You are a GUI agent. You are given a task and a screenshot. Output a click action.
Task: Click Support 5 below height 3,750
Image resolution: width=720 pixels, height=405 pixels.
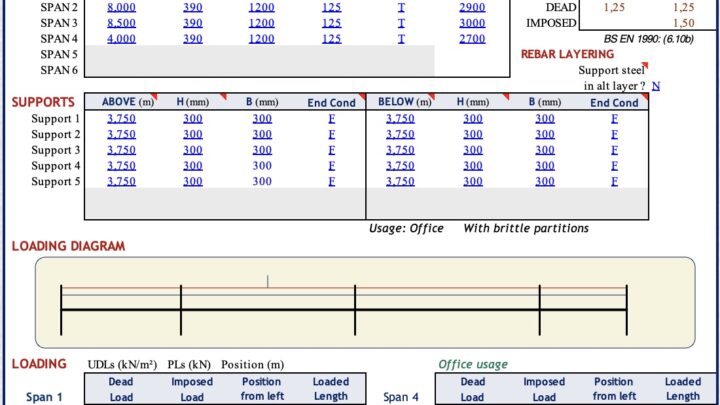[400, 182]
